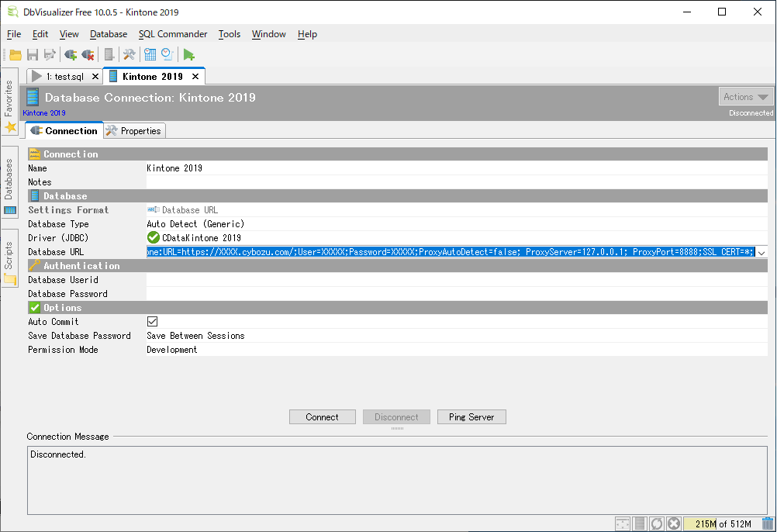Click the Database URL text field
The height and width of the screenshot is (532, 777).
(451, 252)
